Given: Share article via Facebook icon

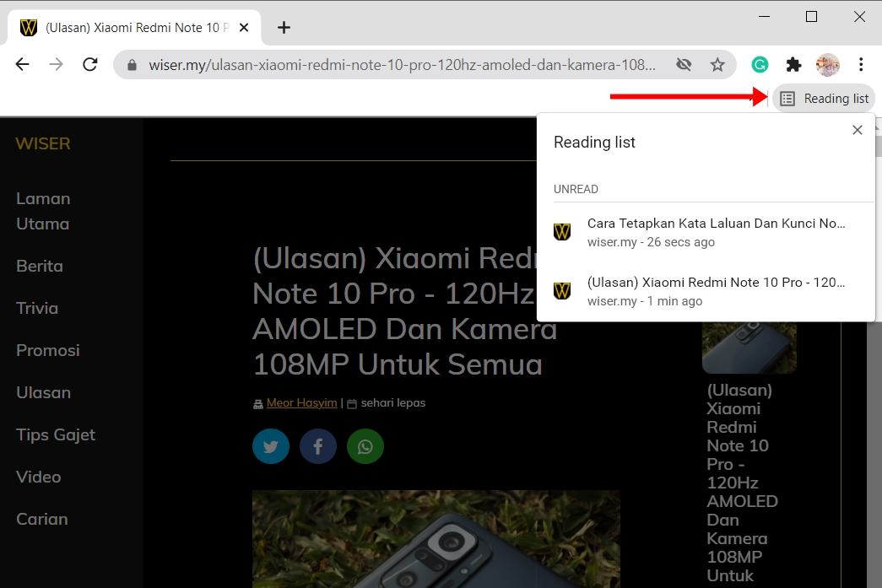Looking at the screenshot, I should (318, 447).
